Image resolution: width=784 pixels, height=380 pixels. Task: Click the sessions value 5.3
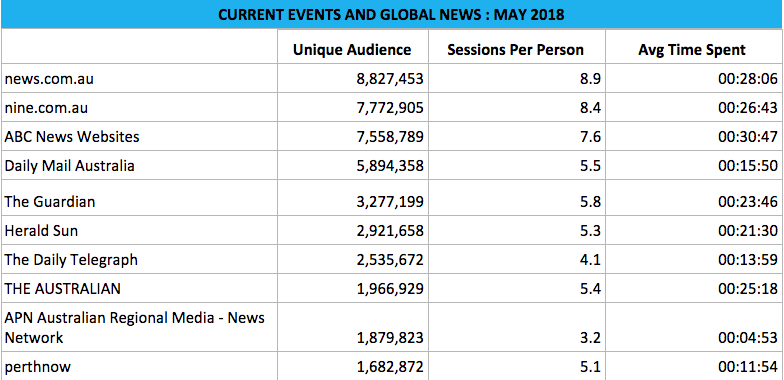point(590,231)
